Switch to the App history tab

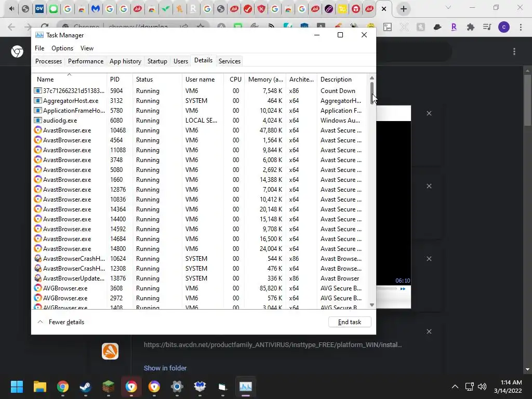pyautogui.click(x=125, y=61)
